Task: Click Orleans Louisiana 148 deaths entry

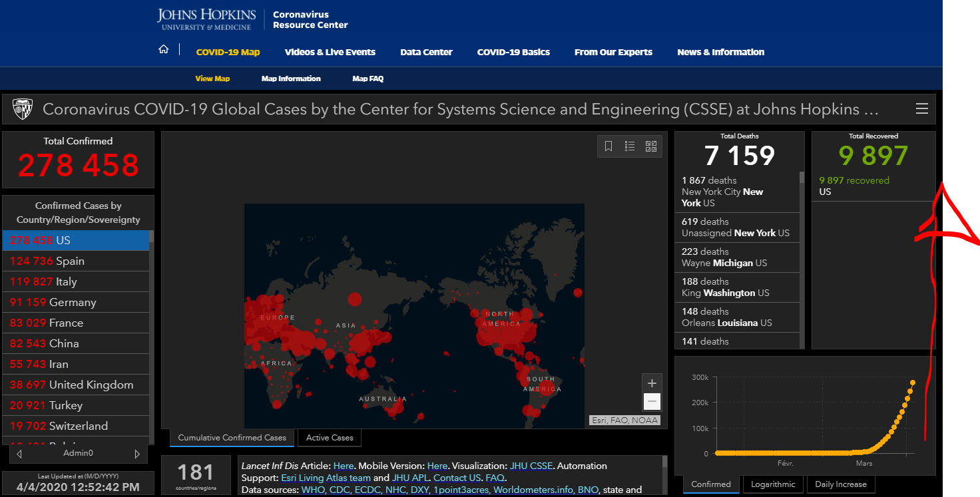Action: [x=737, y=317]
